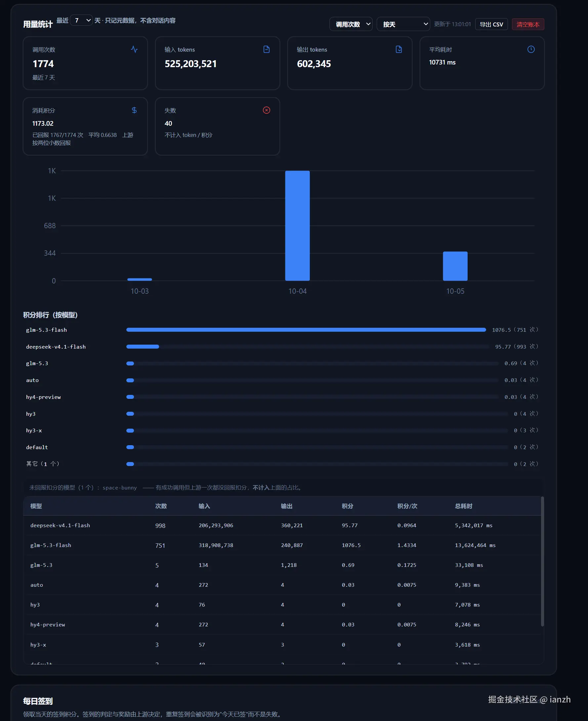Image resolution: width=588 pixels, height=721 pixels.
Task: Click the 模型 column header
Action: [36, 506]
